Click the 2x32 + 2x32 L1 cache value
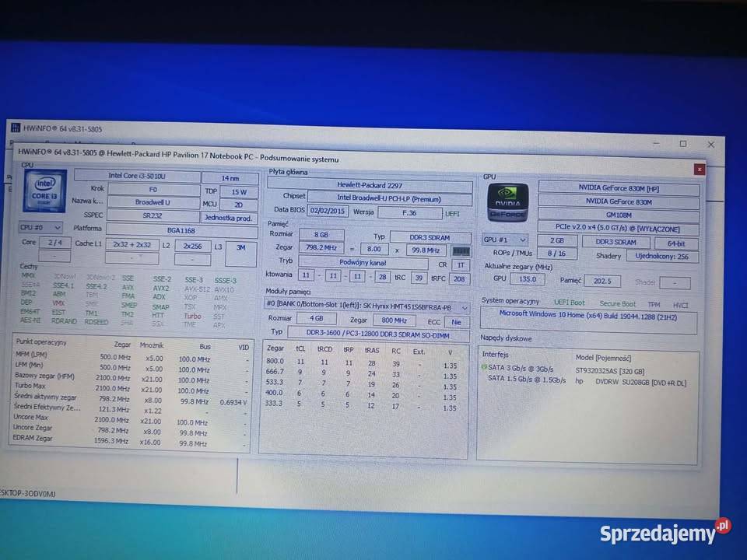This screenshot has width=747, height=560. [132, 245]
